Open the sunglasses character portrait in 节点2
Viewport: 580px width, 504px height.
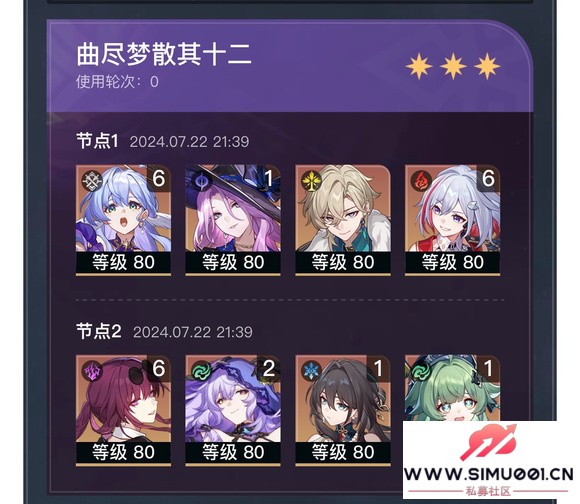[x=123, y=410]
